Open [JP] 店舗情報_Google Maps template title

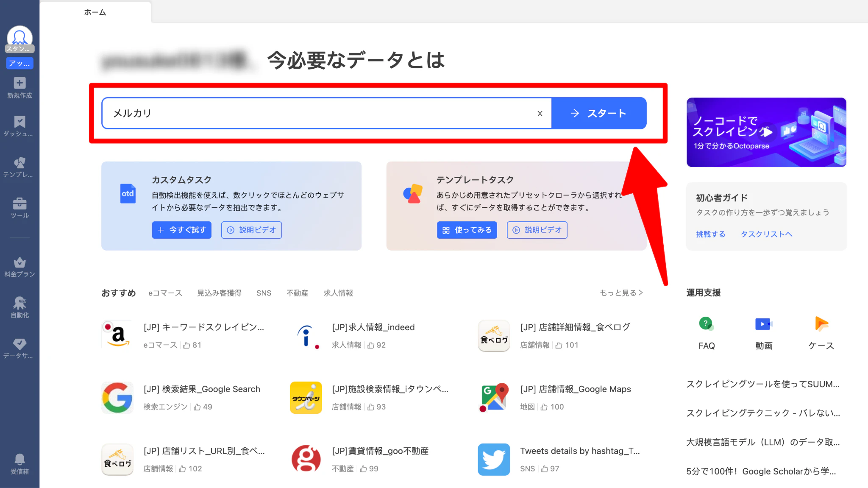click(x=576, y=389)
